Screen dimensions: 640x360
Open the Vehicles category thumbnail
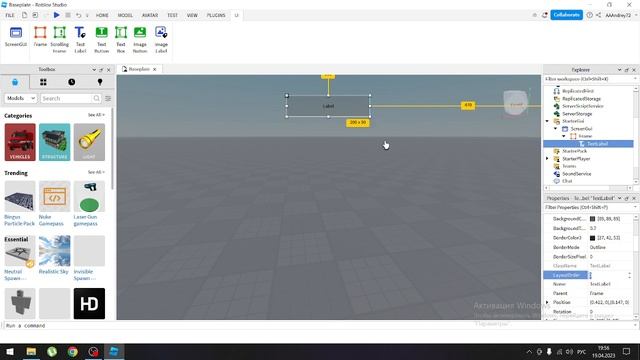[20, 142]
